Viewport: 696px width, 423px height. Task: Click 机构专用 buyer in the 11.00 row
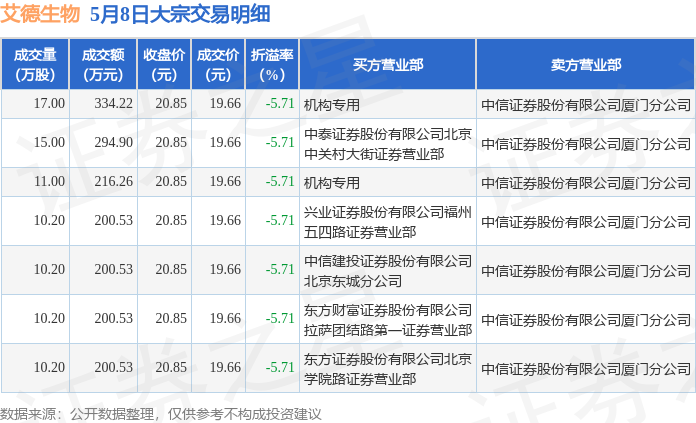[332, 183]
